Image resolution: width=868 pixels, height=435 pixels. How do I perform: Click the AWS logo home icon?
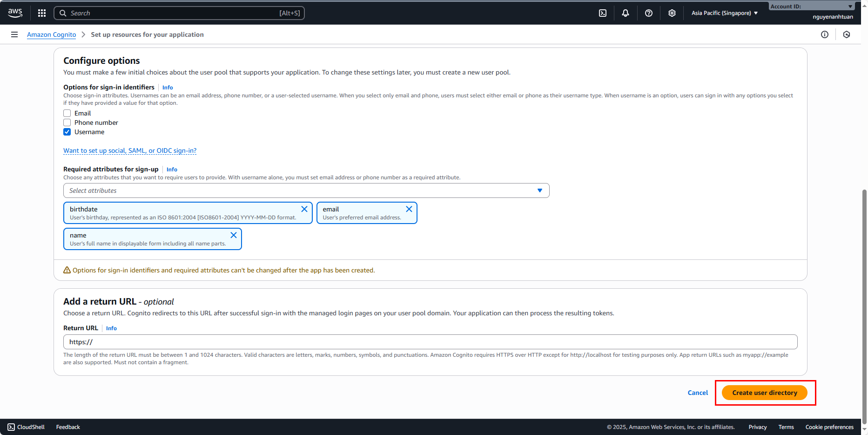(x=15, y=13)
